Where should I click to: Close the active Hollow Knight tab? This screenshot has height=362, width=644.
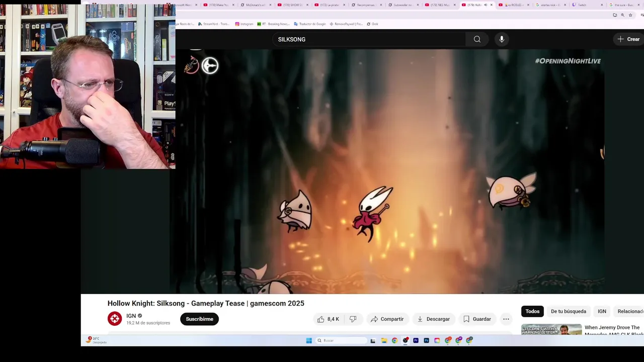[x=492, y=5]
